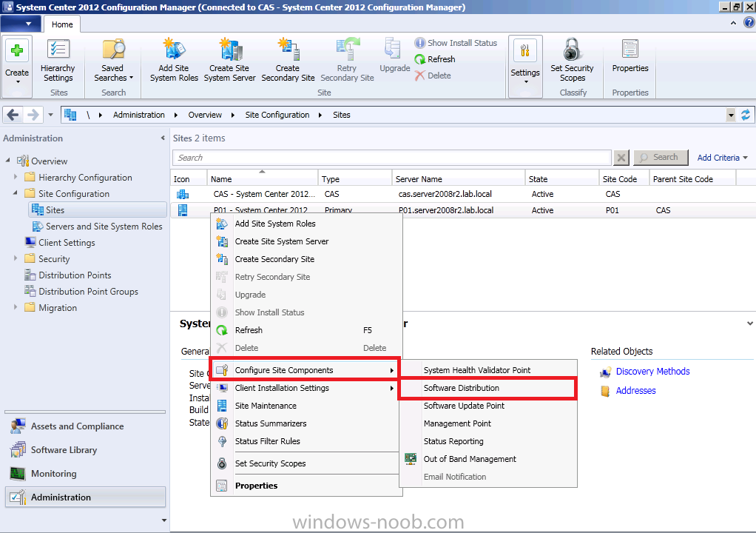Image resolution: width=756 pixels, height=533 pixels.
Task: Open the application menu dropdown button
Action: [21, 24]
